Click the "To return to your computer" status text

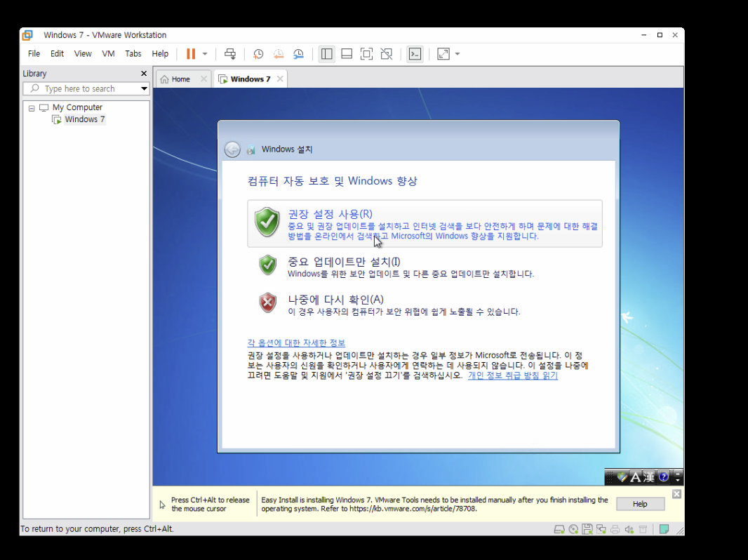[x=97, y=529]
